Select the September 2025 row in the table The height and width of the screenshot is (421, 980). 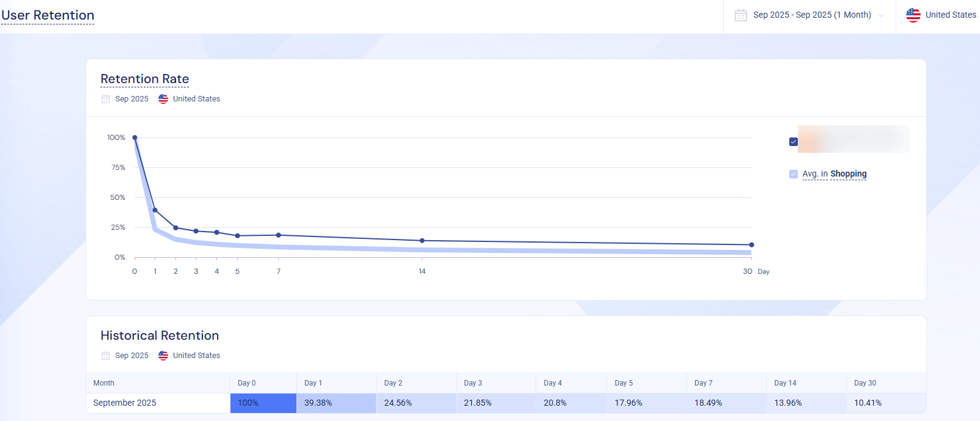click(125, 403)
